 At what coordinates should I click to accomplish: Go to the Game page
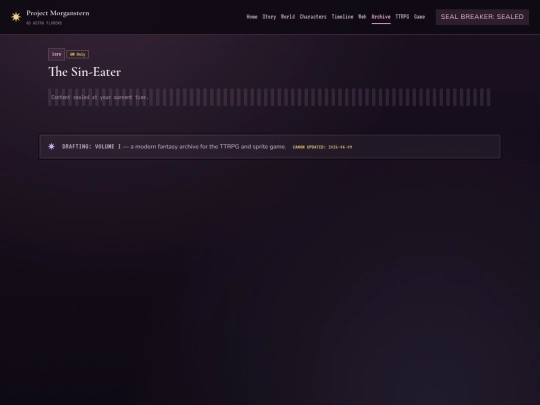tap(419, 17)
